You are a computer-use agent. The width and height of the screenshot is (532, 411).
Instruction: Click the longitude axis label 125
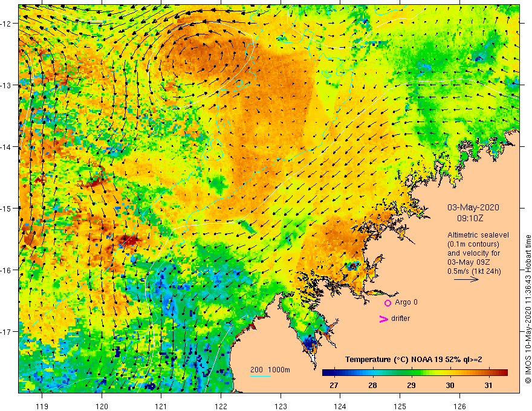click(400, 406)
